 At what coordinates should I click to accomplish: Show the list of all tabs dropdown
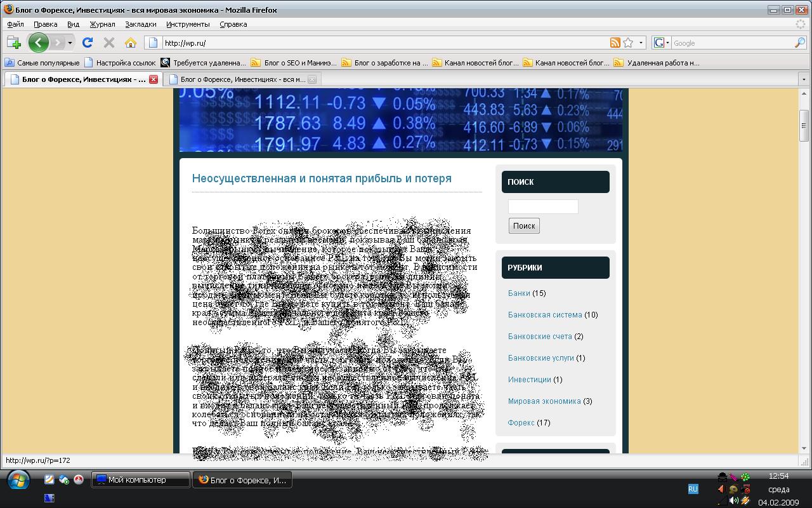[x=804, y=79]
